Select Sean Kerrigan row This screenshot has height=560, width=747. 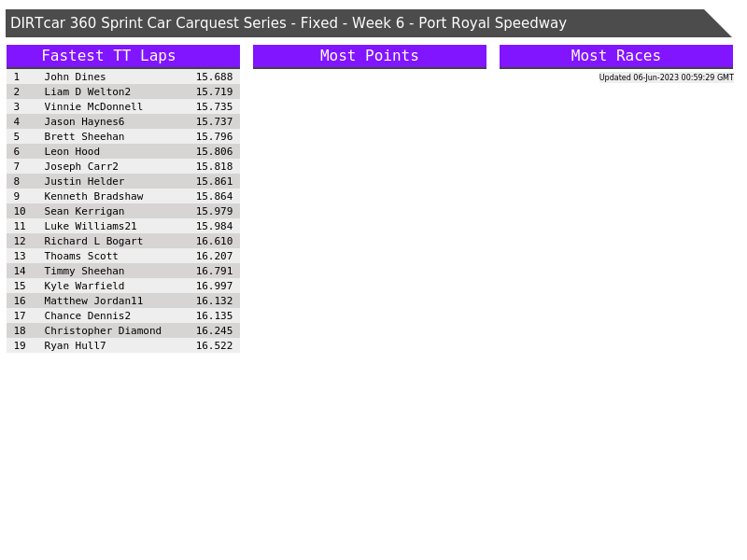(x=84, y=211)
